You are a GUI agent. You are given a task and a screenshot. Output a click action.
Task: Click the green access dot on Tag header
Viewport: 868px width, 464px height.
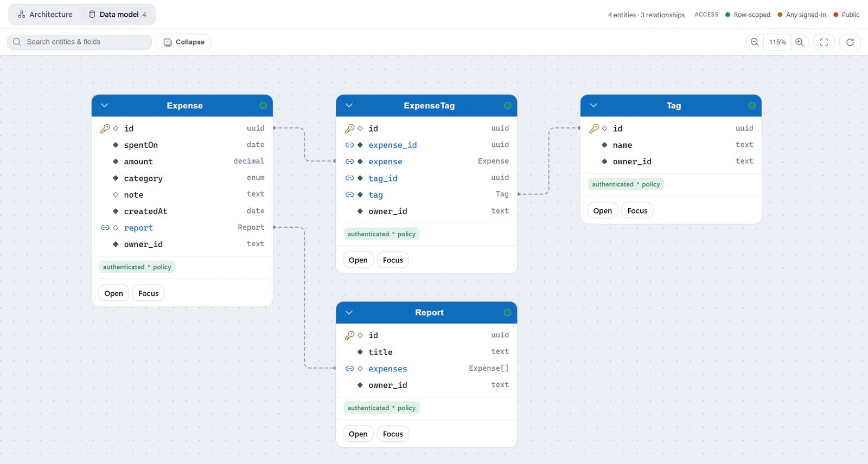pos(752,106)
